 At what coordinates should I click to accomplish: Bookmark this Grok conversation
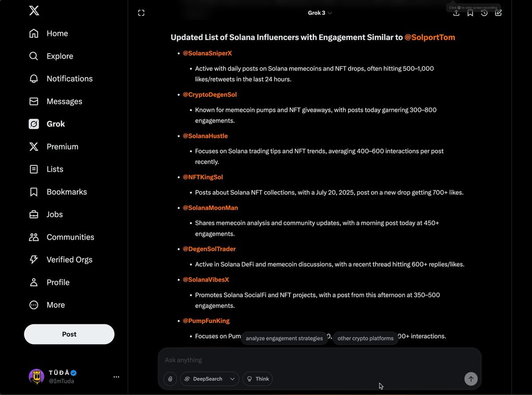(470, 13)
